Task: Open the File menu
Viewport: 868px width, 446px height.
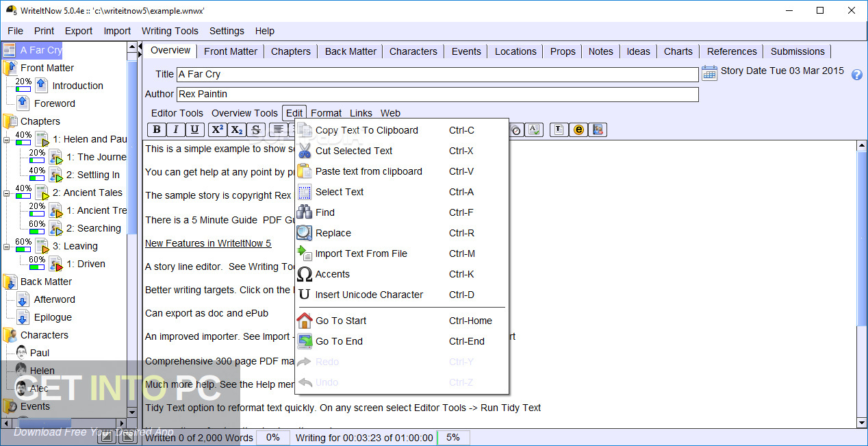Action: [x=15, y=31]
